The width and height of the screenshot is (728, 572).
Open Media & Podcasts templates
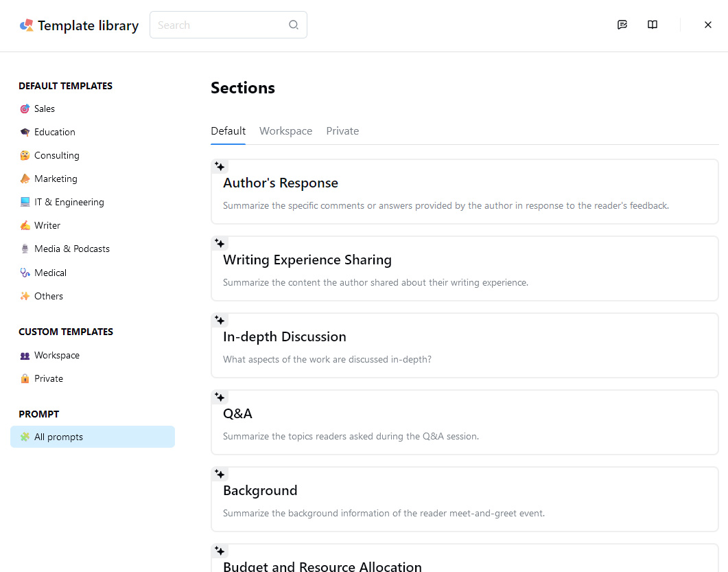click(93, 249)
